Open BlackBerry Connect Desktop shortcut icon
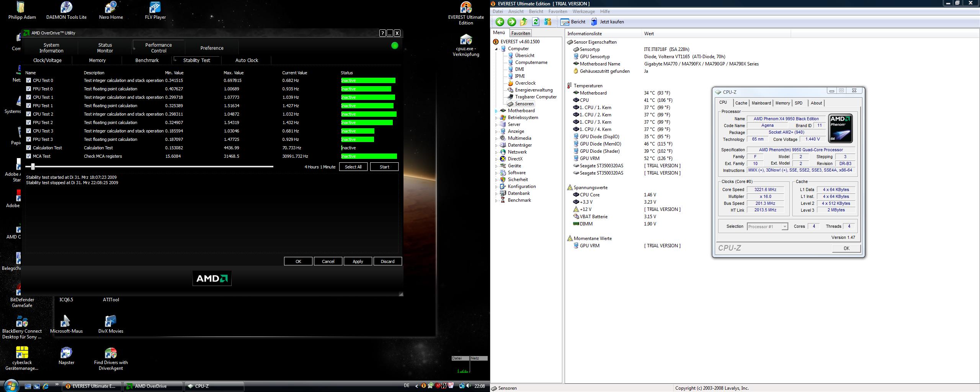The image size is (980, 392). 22,327
